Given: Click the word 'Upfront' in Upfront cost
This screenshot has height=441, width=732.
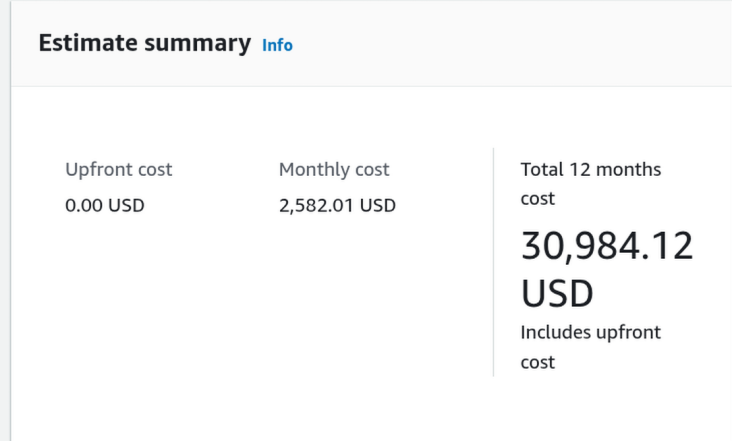Looking at the screenshot, I should (97, 170).
